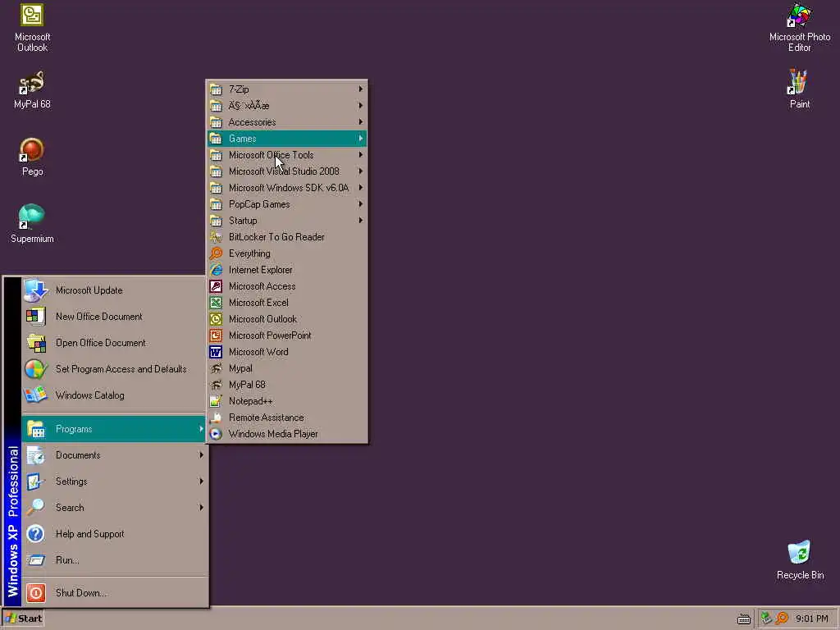
Task: Launch MyPal 68 from the Programs menu
Action: point(287,385)
